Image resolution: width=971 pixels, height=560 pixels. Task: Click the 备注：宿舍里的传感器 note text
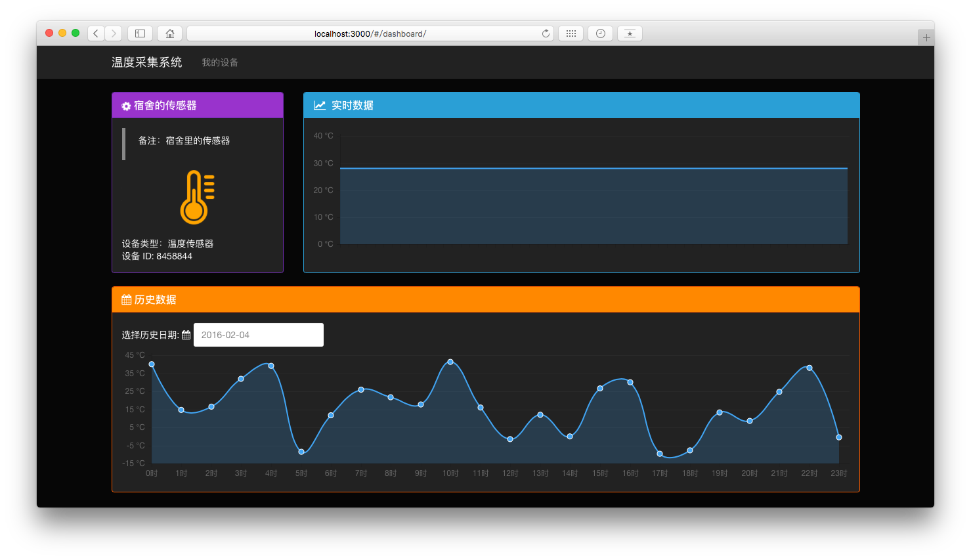(184, 140)
